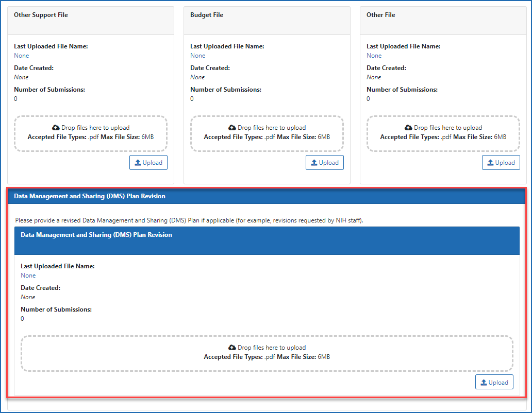Viewport: 532px width, 413px height.
Task: Click Budget File submissions count '0'
Action: tap(192, 99)
